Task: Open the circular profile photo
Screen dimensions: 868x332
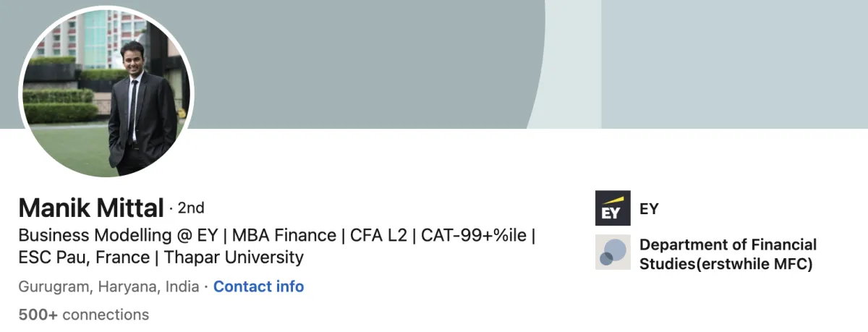Action: [106, 92]
